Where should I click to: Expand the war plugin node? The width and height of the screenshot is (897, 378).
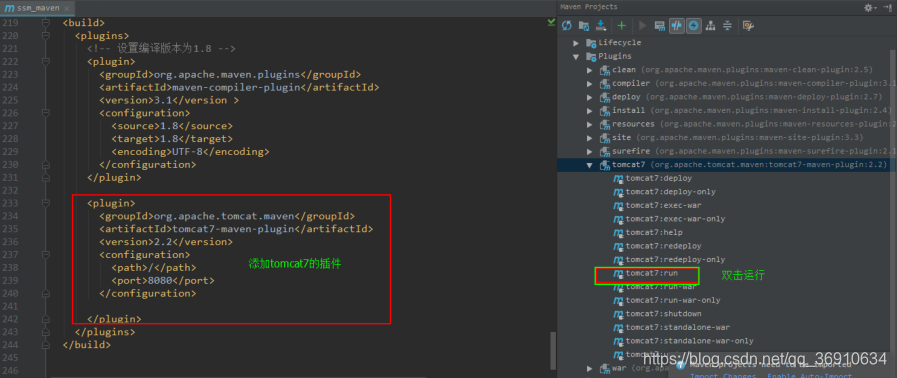pos(590,368)
